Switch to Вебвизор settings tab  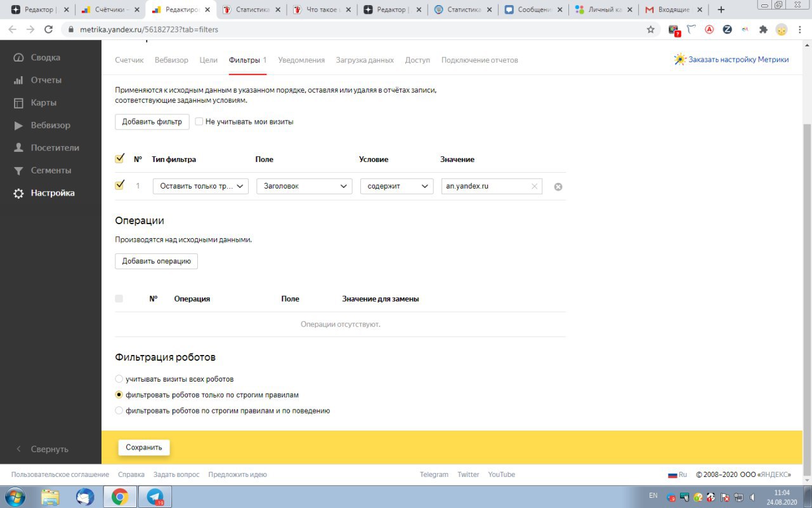(x=171, y=60)
